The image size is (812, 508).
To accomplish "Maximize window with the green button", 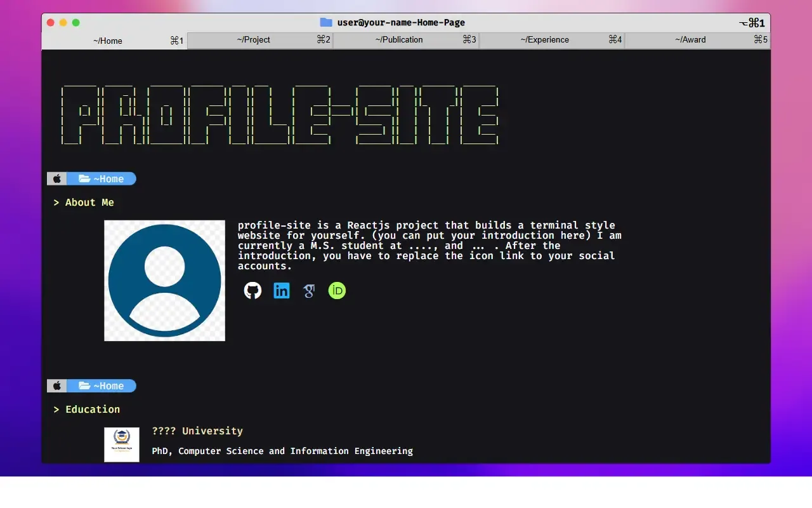I will click(76, 23).
